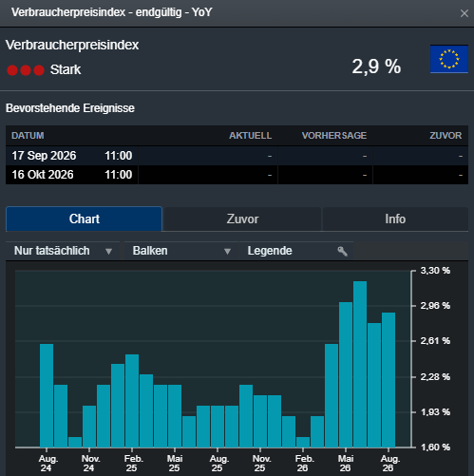Select the 16 Okt 2026 event row
Screen dimensions: 474x476
click(237, 175)
